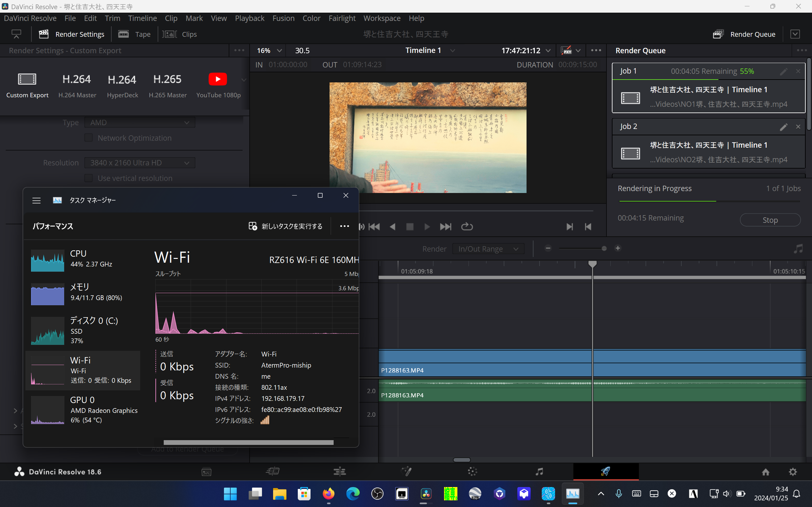The height and width of the screenshot is (507, 812).
Task: Toggle the proxy media icon in viewer
Action: click(566, 50)
